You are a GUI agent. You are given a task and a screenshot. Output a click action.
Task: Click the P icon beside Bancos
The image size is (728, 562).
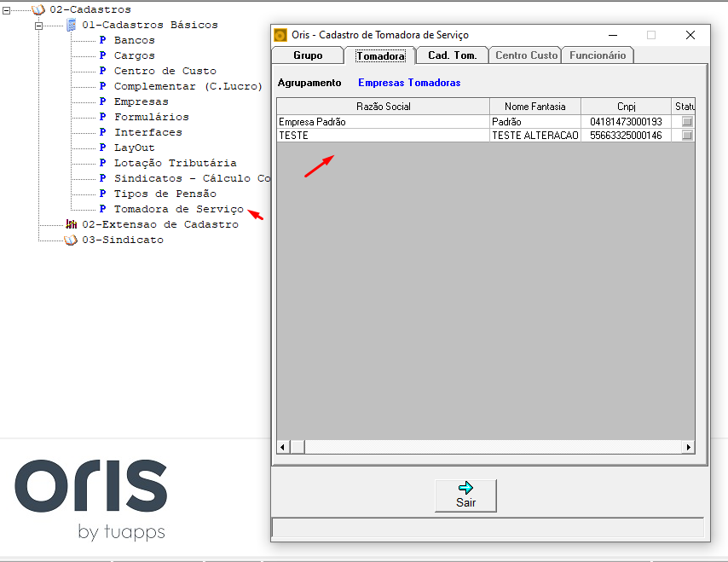coord(102,40)
